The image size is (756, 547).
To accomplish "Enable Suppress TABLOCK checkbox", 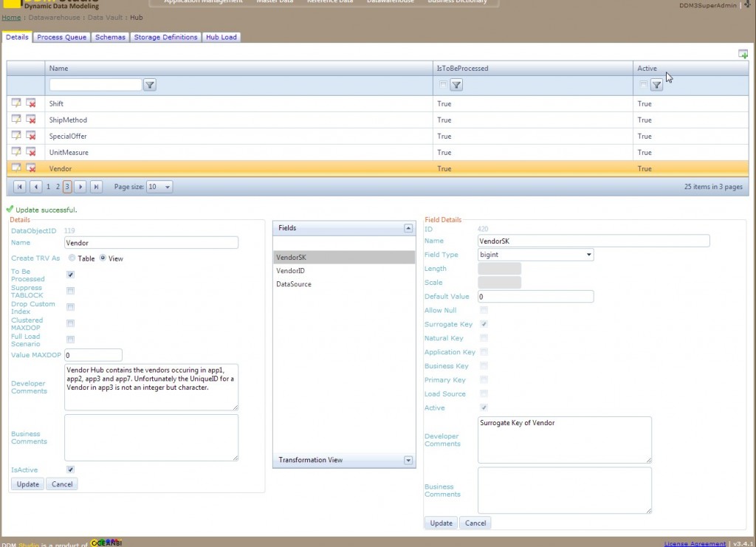I will point(70,291).
